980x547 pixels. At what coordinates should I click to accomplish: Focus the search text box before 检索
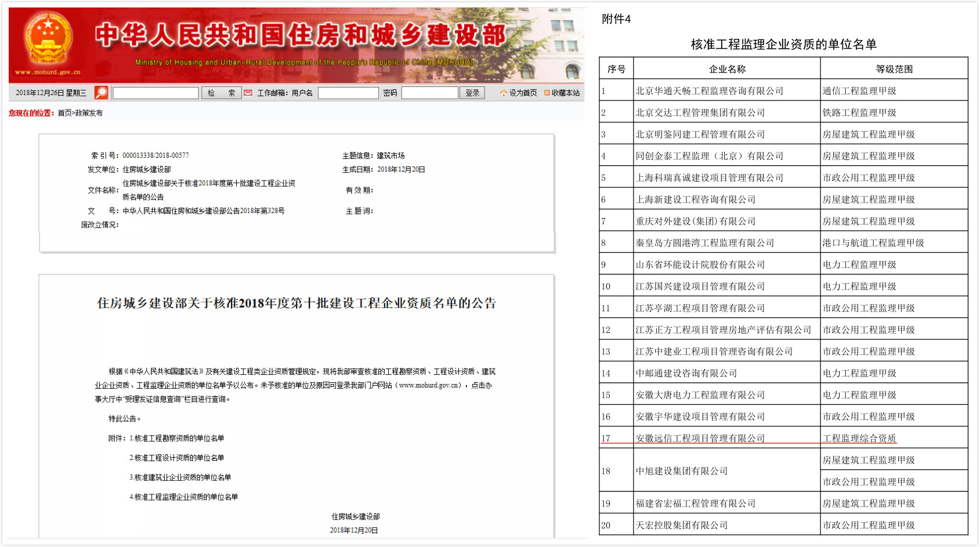tap(156, 93)
